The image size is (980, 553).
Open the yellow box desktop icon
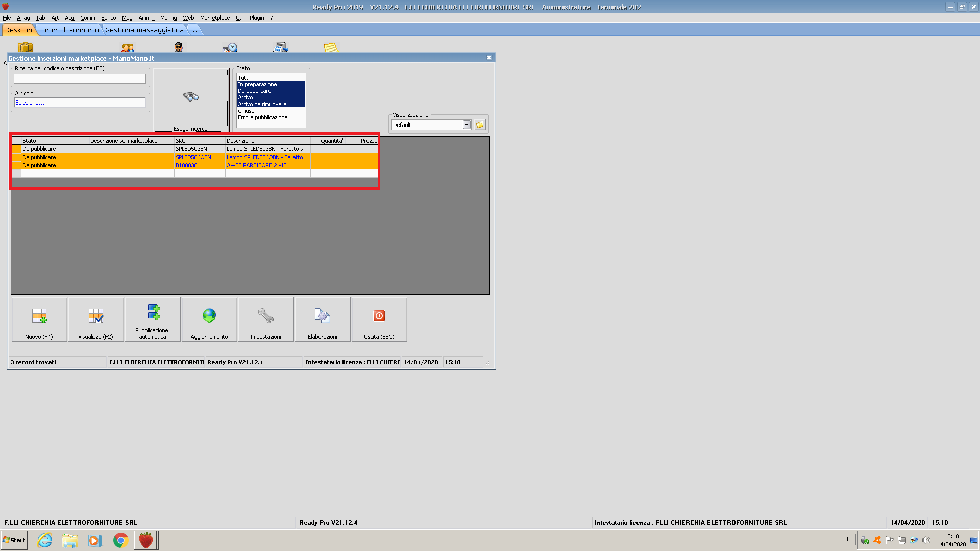[26, 47]
